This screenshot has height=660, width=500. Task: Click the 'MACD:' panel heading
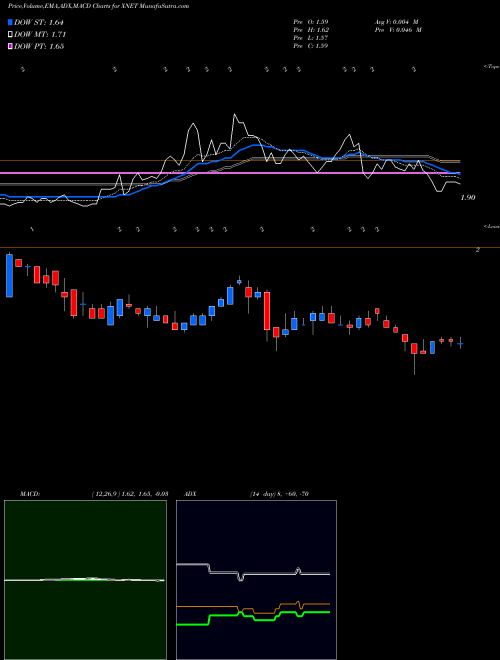coord(30,494)
